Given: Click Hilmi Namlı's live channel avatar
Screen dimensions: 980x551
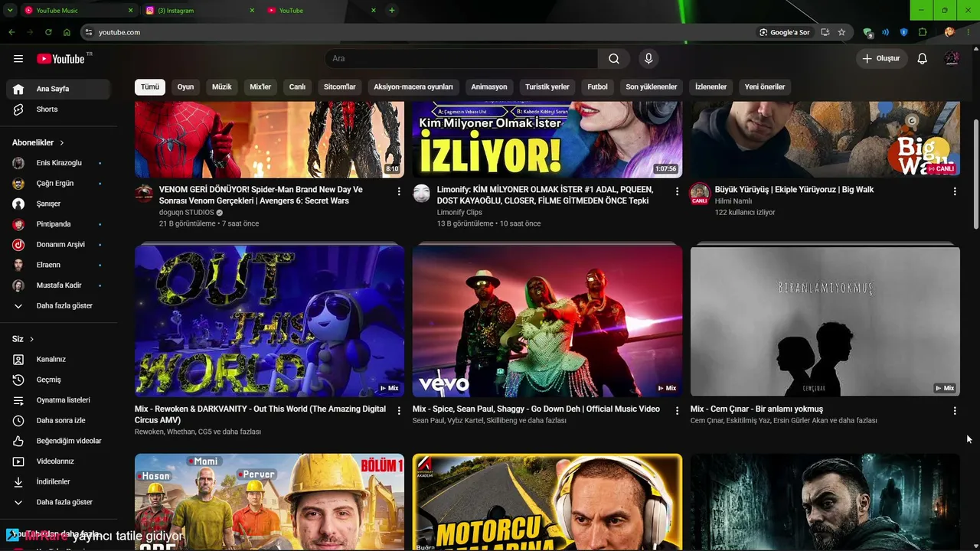Looking at the screenshot, I should click(x=700, y=193).
